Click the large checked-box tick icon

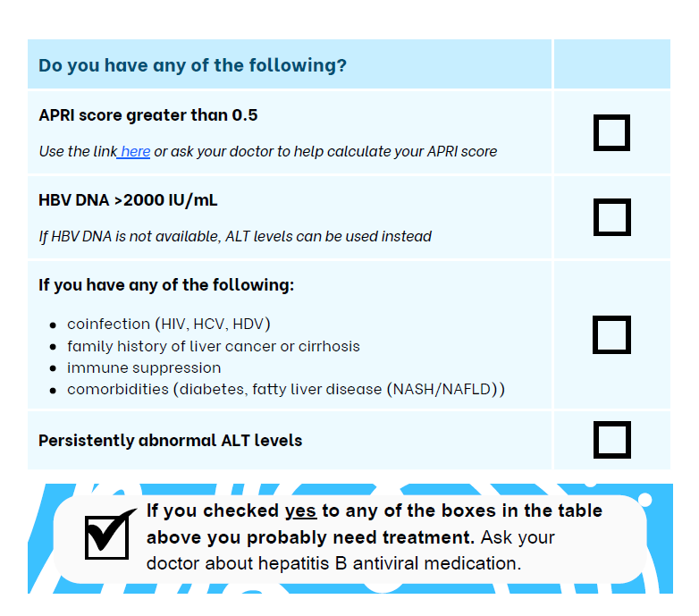[x=110, y=534]
